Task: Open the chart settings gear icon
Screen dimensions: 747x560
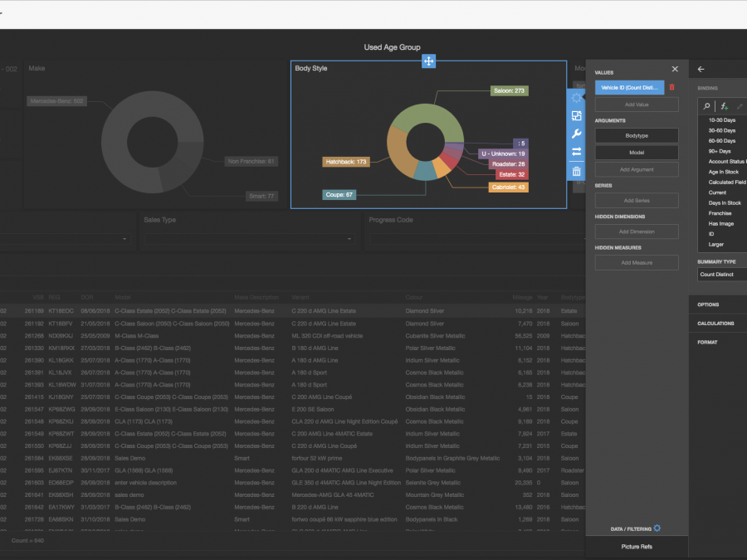Action: click(576, 97)
